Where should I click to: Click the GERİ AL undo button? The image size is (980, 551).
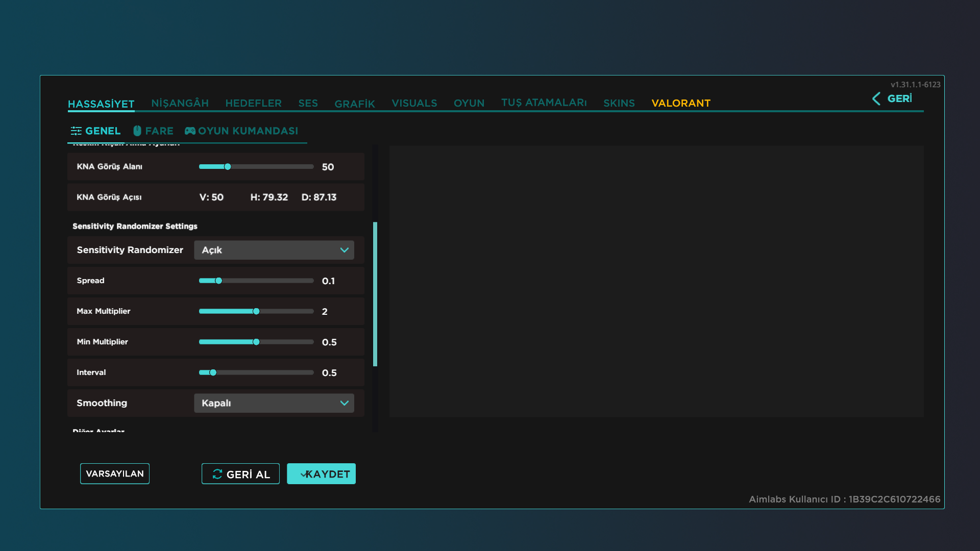point(240,474)
